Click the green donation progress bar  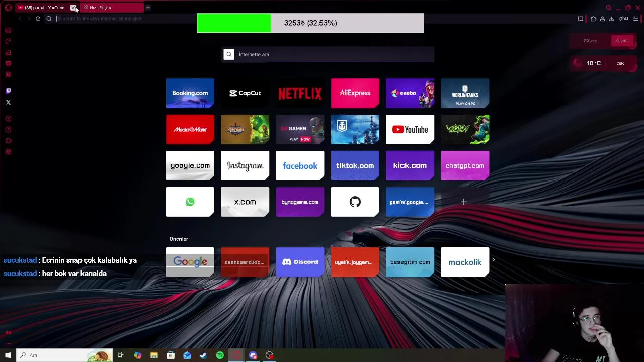234,23
